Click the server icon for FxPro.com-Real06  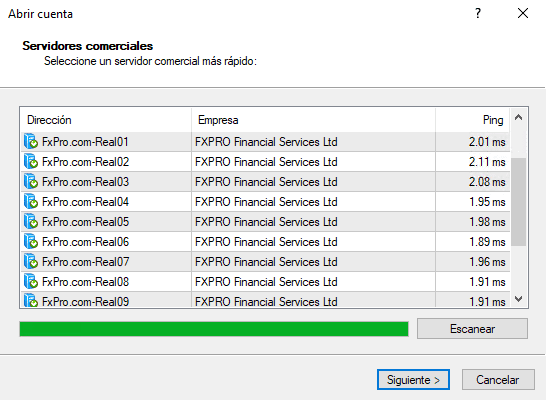point(31,241)
